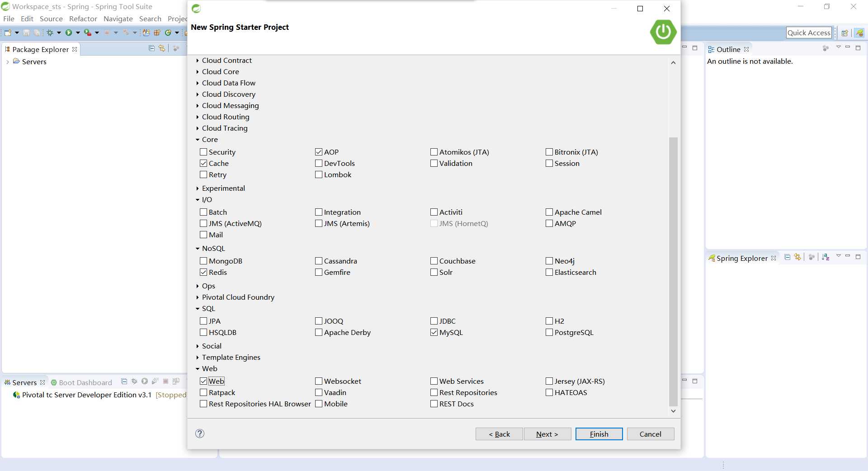
Task: Uncheck the Redis checkbox
Action: pyautogui.click(x=203, y=272)
